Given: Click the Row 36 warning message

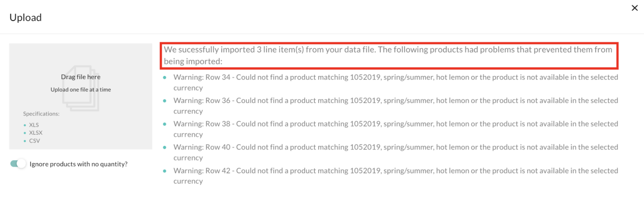Looking at the screenshot, I should (x=395, y=106).
